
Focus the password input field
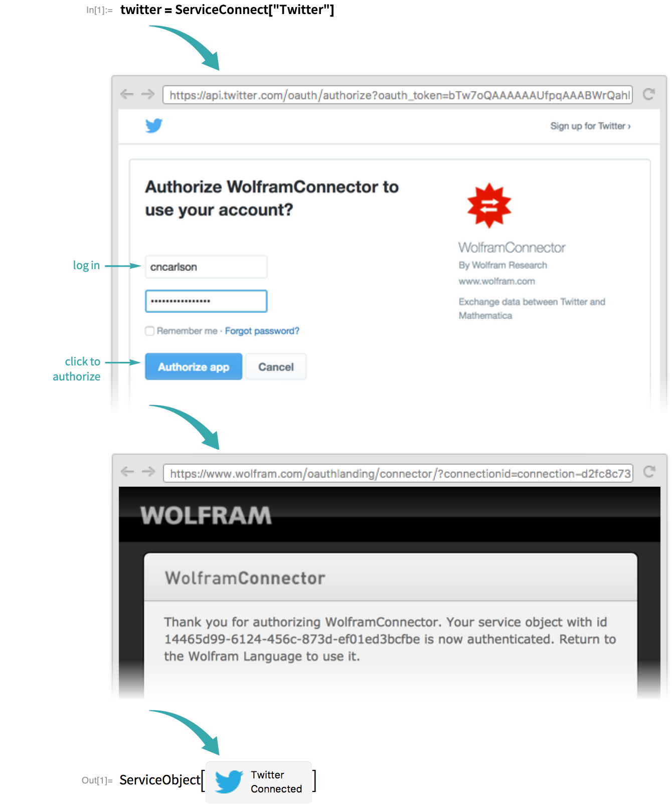point(206,301)
